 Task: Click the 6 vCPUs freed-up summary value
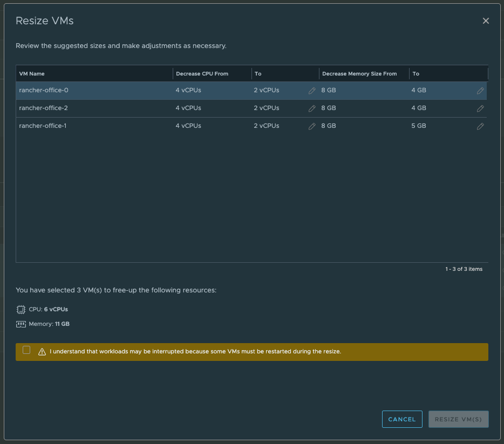(56, 309)
